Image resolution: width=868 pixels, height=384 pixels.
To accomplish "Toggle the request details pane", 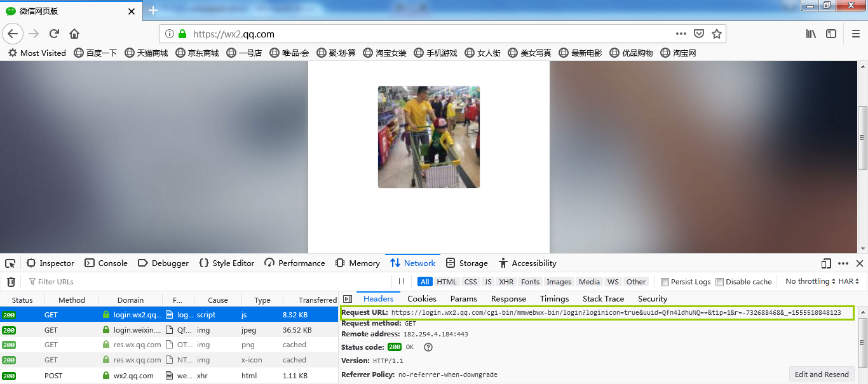I will [348, 299].
